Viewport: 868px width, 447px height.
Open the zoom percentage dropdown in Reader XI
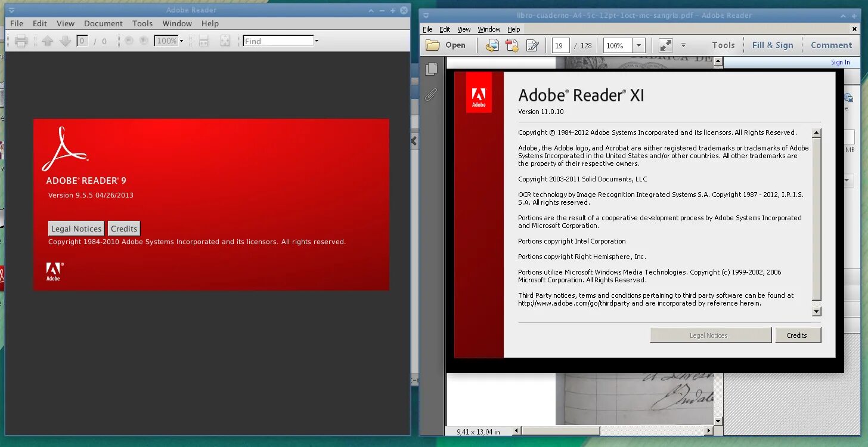638,45
